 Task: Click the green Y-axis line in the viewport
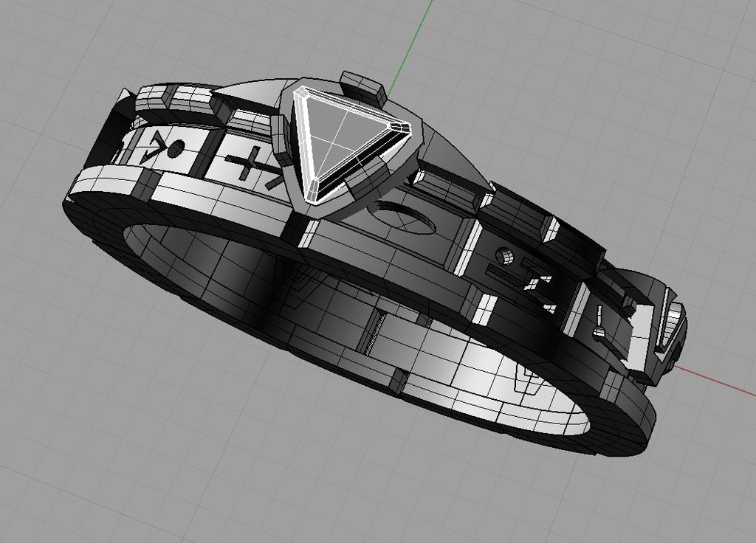409,49
